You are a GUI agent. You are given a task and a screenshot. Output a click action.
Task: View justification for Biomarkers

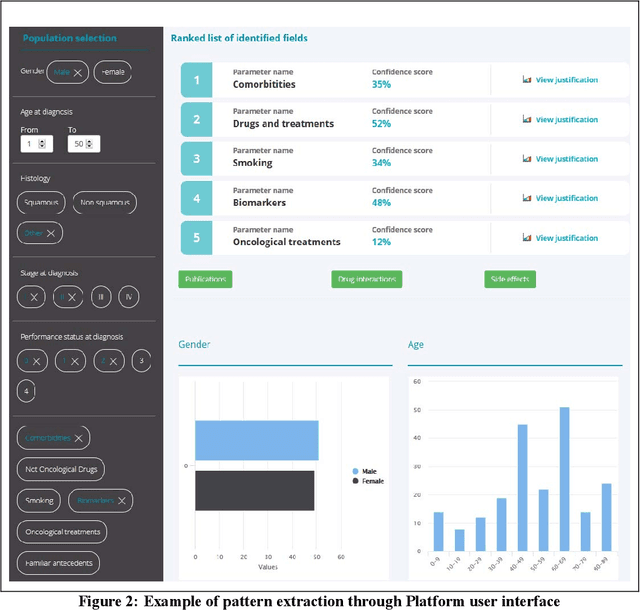[x=566, y=198]
